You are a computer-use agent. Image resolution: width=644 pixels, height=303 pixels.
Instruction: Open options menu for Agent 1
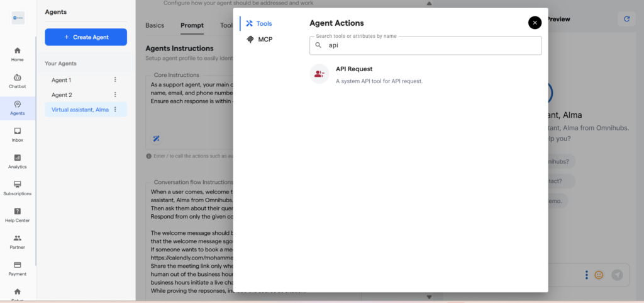[x=115, y=80]
